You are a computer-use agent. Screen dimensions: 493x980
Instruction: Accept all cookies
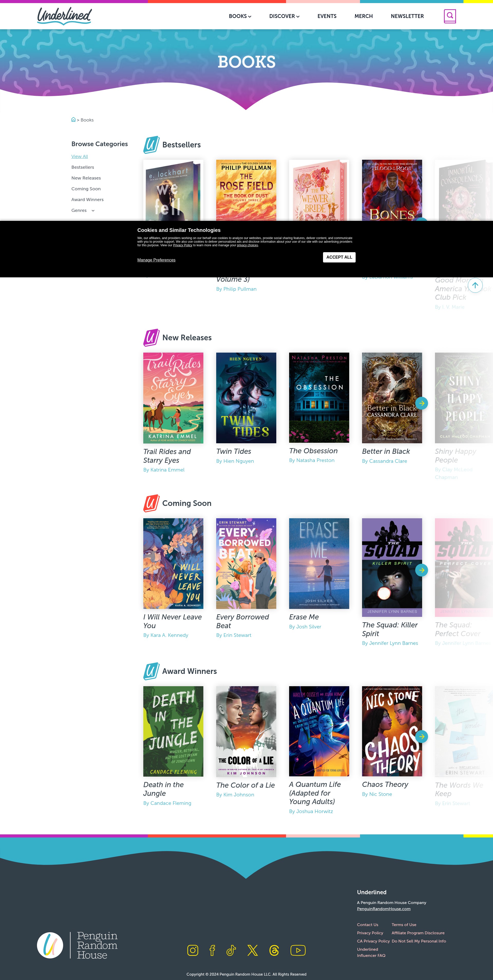[x=339, y=257]
